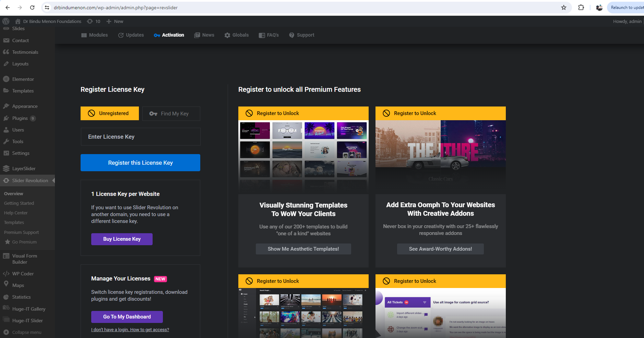Click the Relaunch to update button

(x=626, y=8)
